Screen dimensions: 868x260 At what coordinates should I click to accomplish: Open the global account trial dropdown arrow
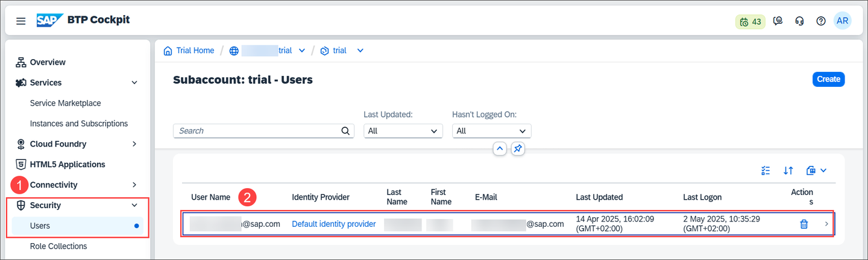pos(302,51)
